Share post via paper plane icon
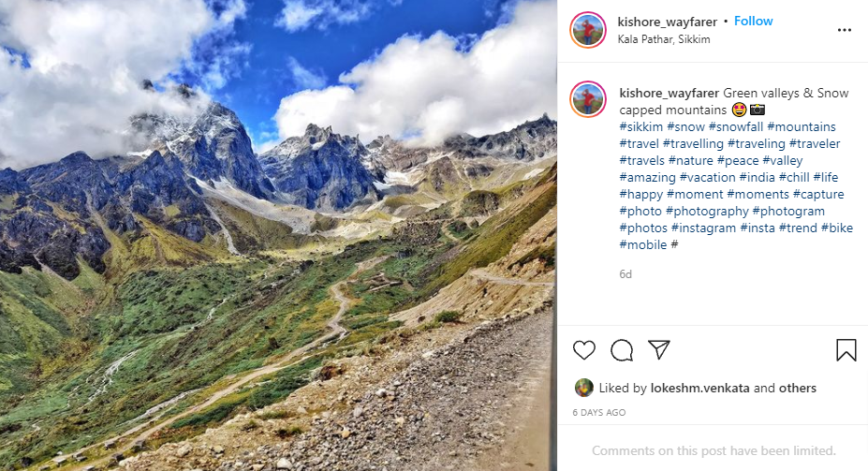The height and width of the screenshot is (471, 868). pyautogui.click(x=659, y=350)
